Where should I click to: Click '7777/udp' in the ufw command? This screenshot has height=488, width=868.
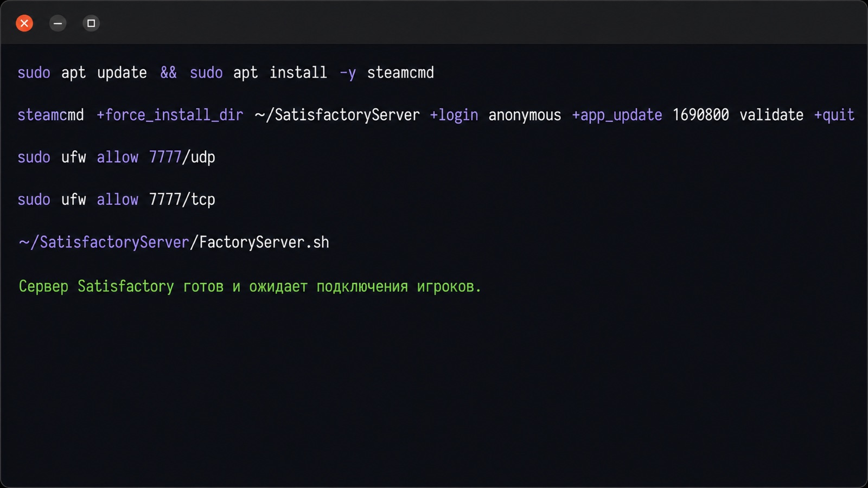(x=182, y=157)
